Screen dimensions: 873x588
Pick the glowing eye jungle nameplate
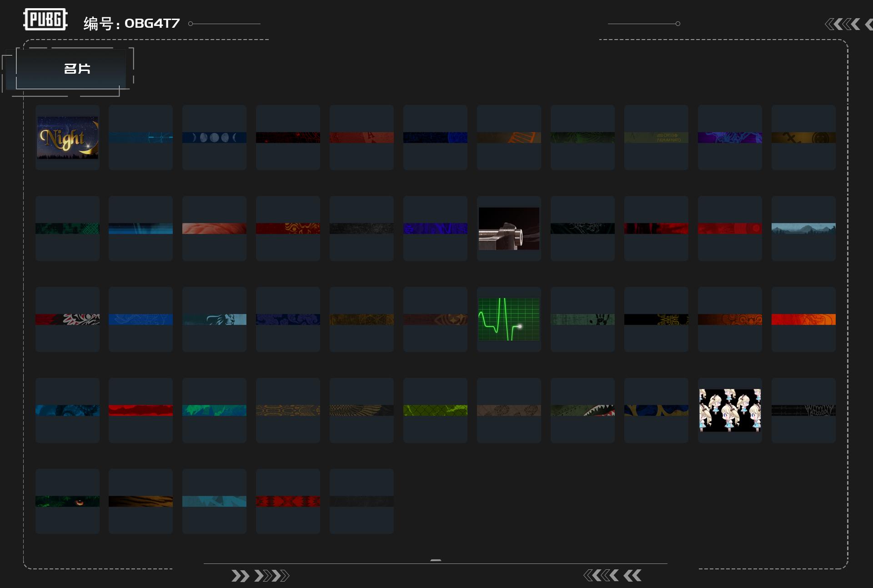point(67,501)
